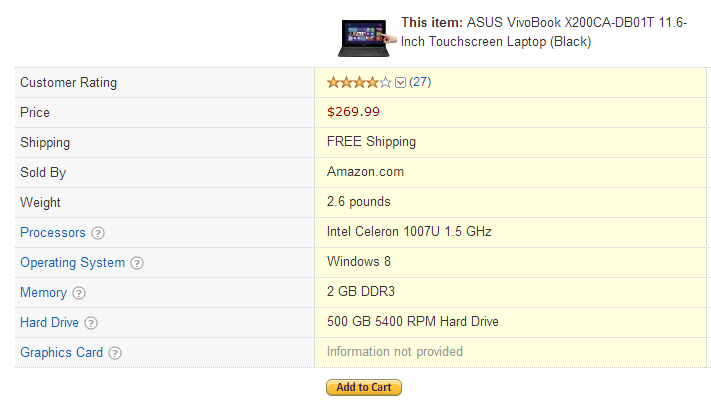Viewport: 711px width, 406px height.
Task: Open the Processors link
Action: [x=53, y=233]
